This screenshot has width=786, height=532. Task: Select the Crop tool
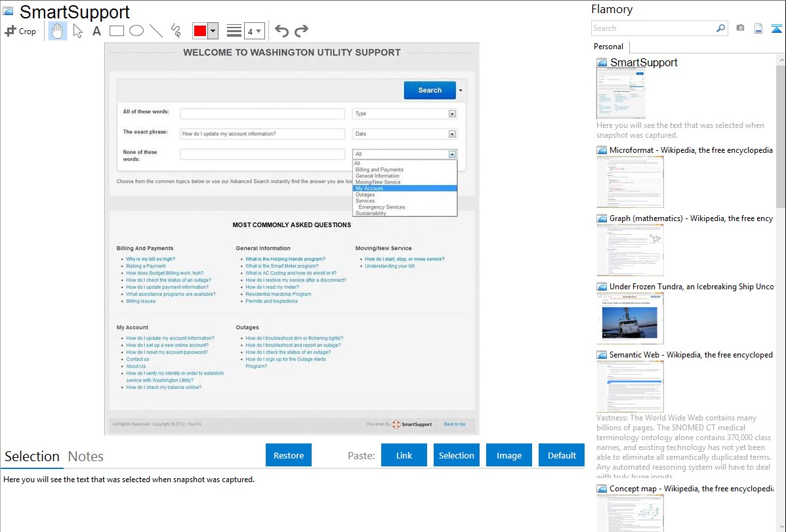[x=20, y=31]
